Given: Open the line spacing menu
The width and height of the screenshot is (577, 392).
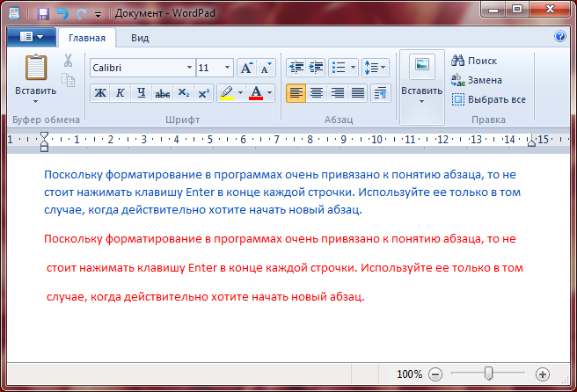Looking at the screenshot, I should (x=375, y=68).
